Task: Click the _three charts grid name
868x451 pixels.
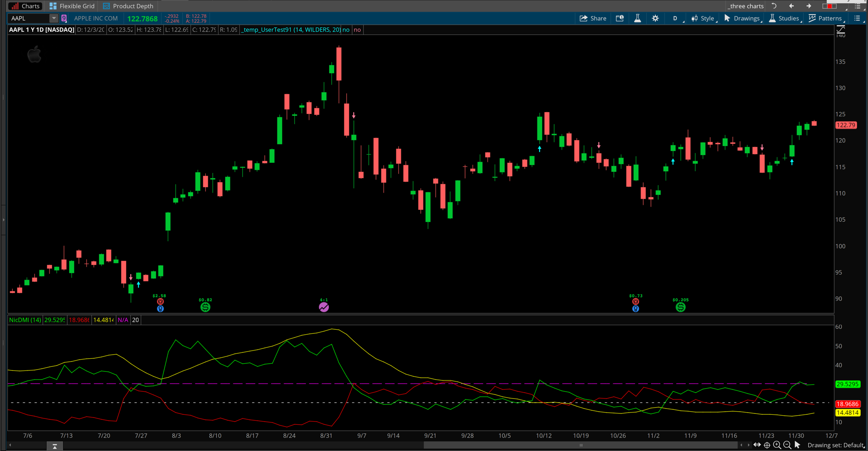Action: coord(746,6)
